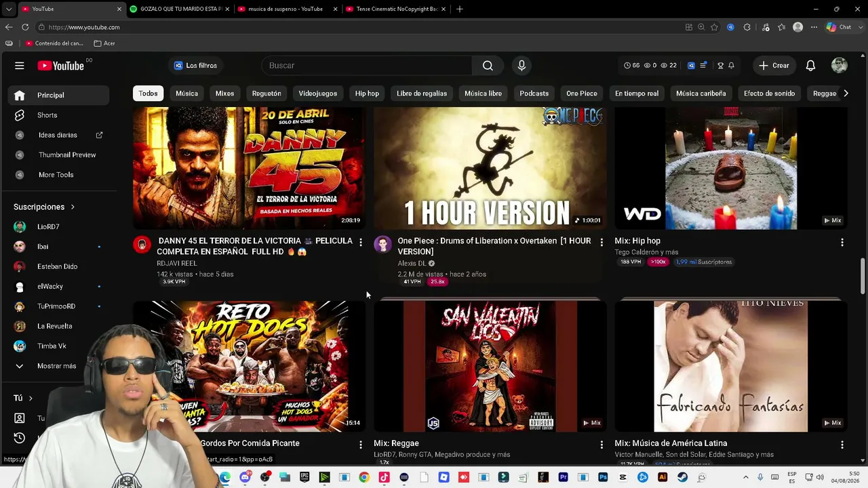Open the browser tab search dropdown

click(x=8, y=9)
